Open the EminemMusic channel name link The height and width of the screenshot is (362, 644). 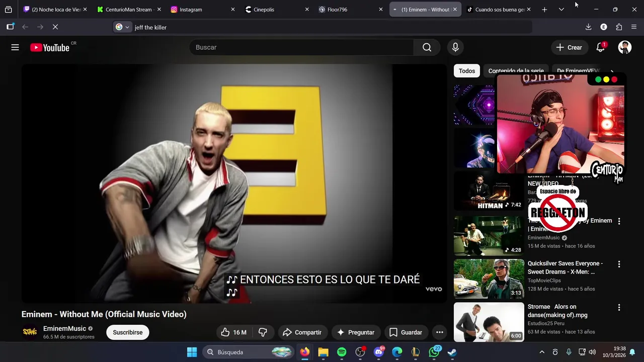[x=64, y=328]
